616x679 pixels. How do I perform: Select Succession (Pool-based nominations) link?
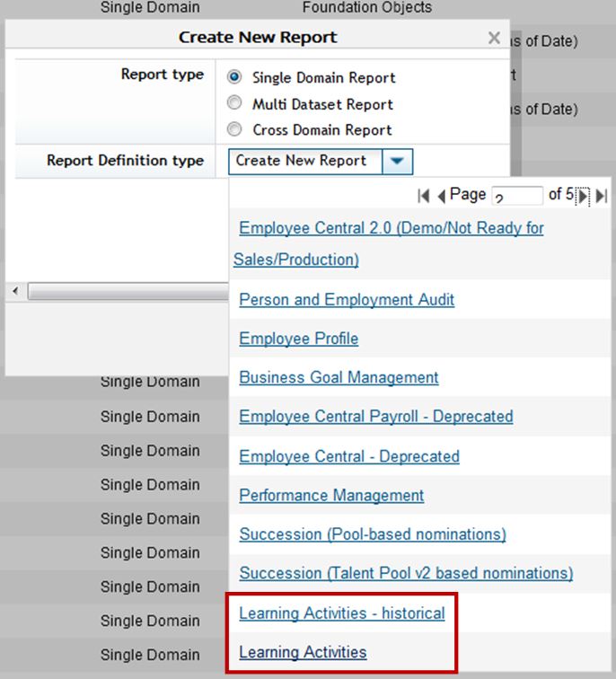[373, 534]
